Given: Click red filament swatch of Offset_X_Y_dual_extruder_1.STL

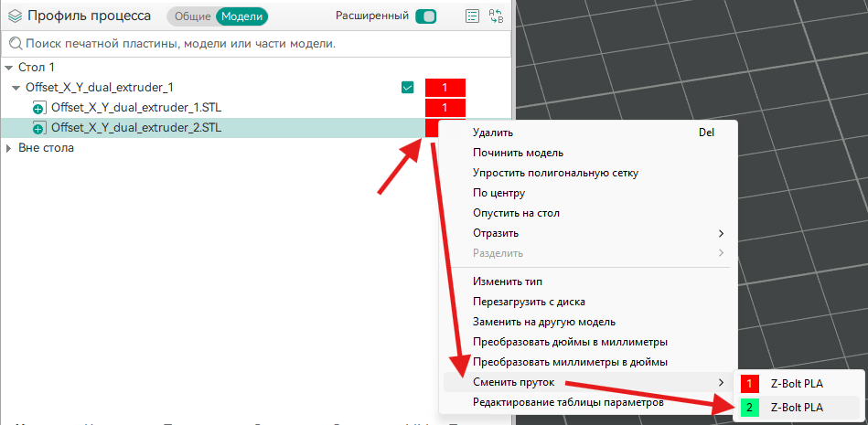Looking at the screenshot, I should 445,107.
